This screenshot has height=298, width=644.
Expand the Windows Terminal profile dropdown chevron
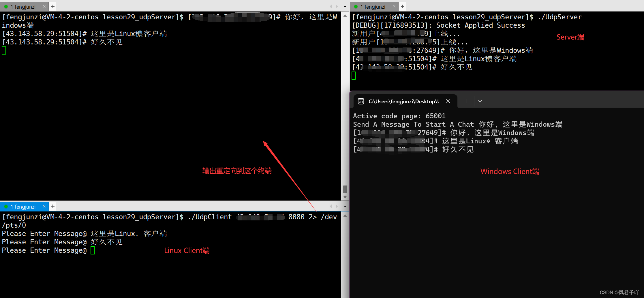480,101
